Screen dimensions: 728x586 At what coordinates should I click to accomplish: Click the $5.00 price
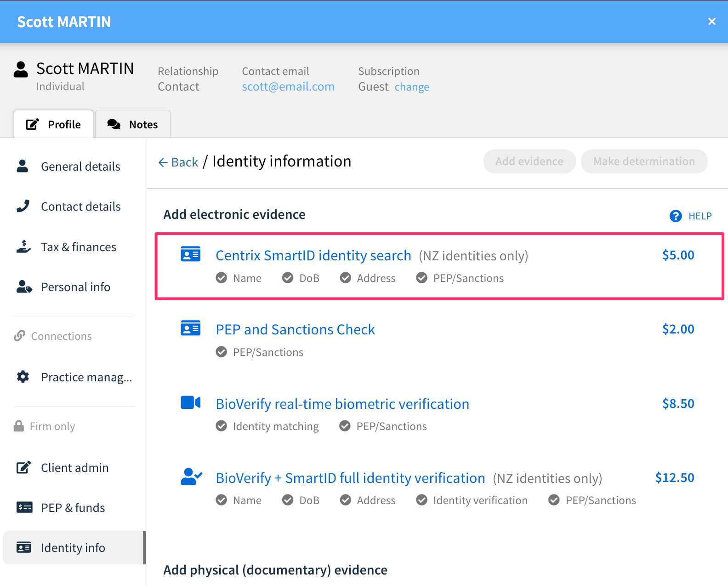coord(678,255)
